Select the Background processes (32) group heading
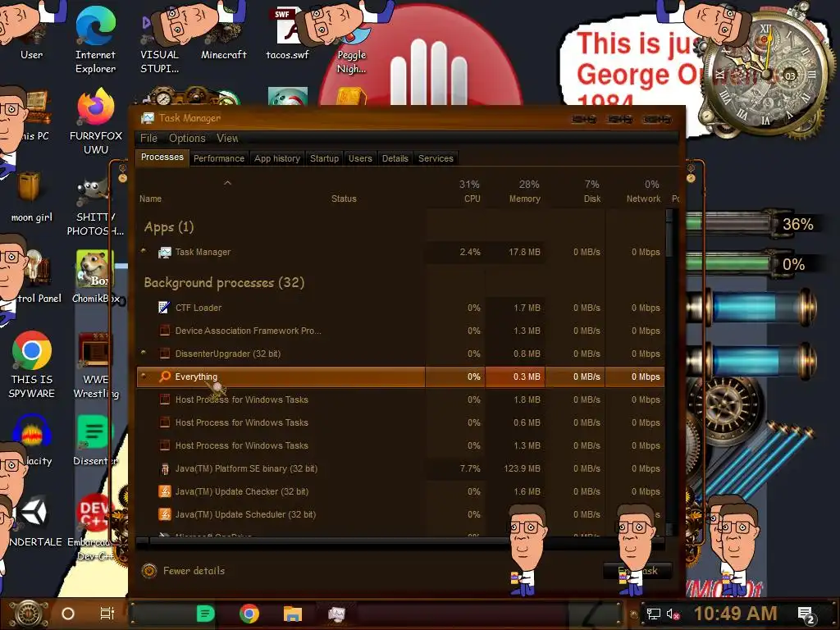This screenshot has height=630, width=840. 224,282
